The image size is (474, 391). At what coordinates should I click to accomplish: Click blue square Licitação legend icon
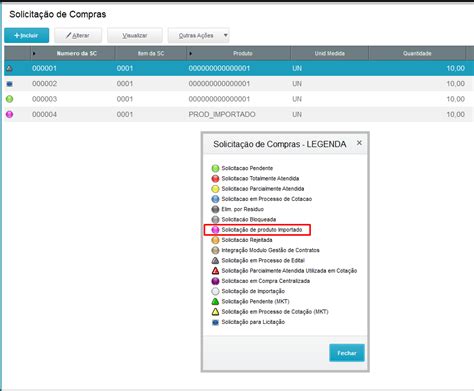(215, 322)
